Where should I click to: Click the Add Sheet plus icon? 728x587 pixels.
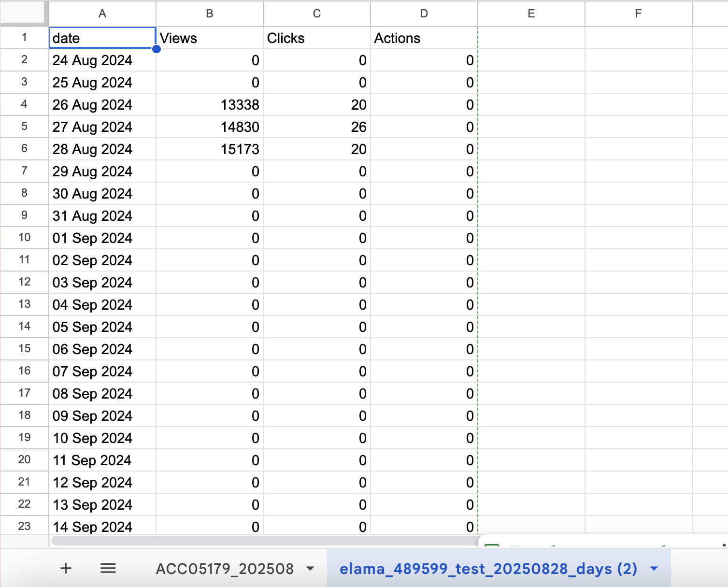pyautogui.click(x=66, y=568)
